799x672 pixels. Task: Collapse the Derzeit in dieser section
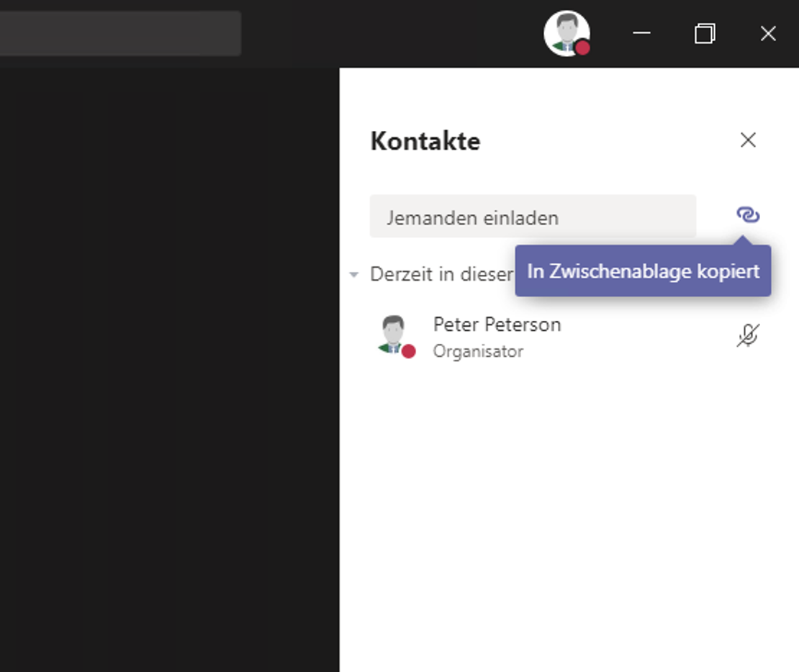click(x=353, y=275)
